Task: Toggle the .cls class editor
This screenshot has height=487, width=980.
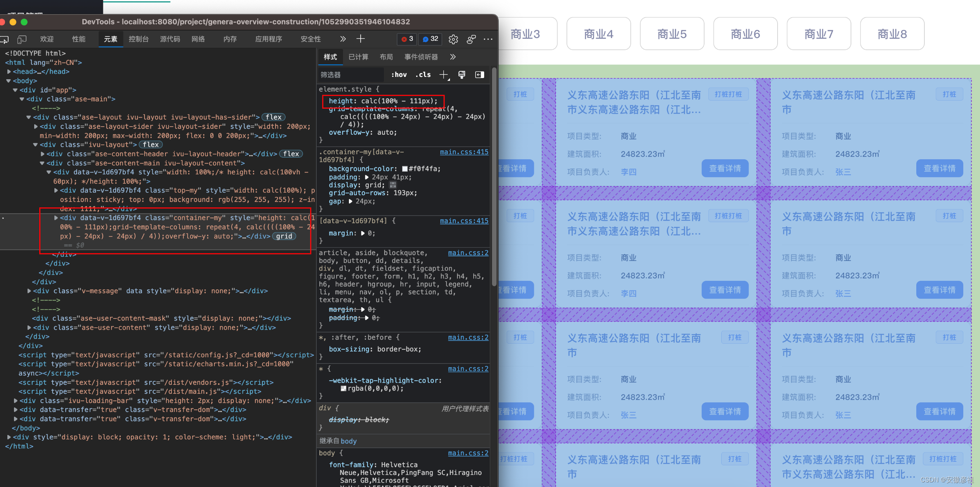Action: coord(423,75)
